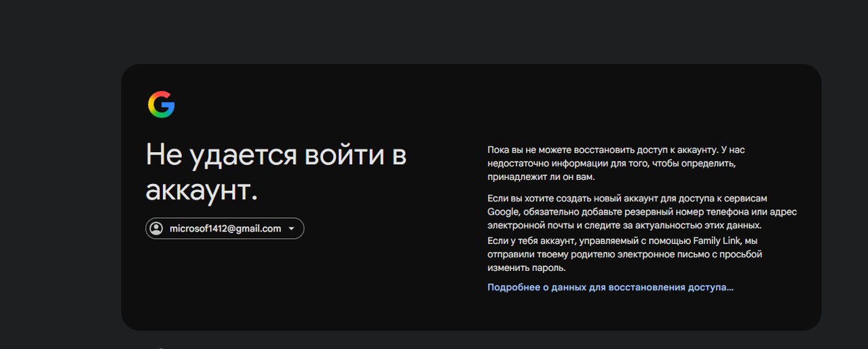
Task: Click the paragraph starting "Если вы хотите создать новый аккаунт"
Action: (x=642, y=212)
